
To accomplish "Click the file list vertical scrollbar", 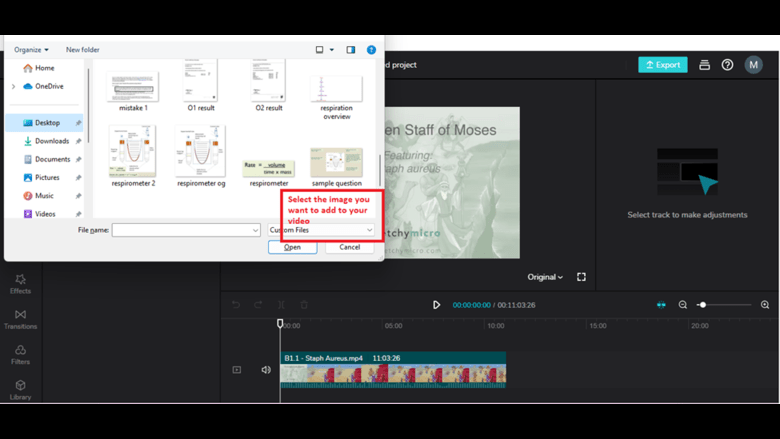I will 380,169.
